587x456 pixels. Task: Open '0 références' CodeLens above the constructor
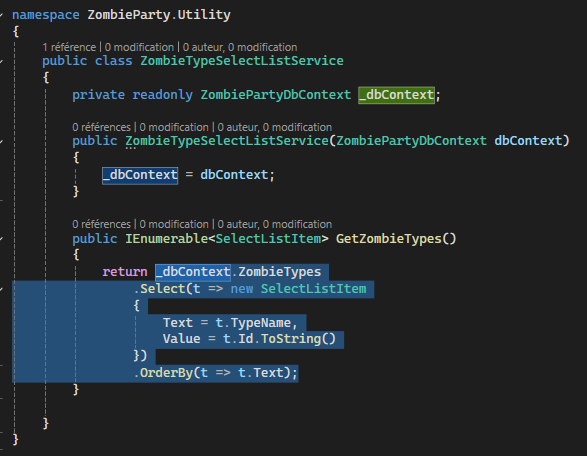(101, 127)
